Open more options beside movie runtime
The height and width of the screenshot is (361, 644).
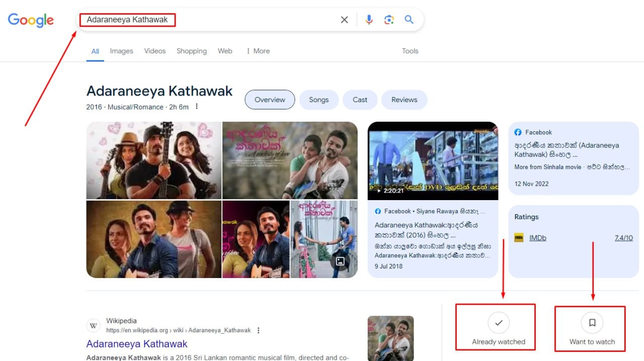pos(197,107)
